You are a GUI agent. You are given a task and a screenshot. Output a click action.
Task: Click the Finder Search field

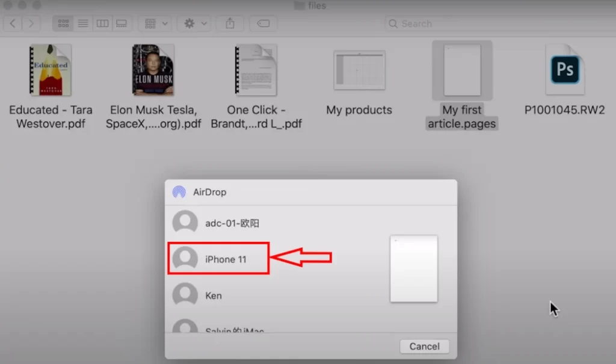coord(500,23)
